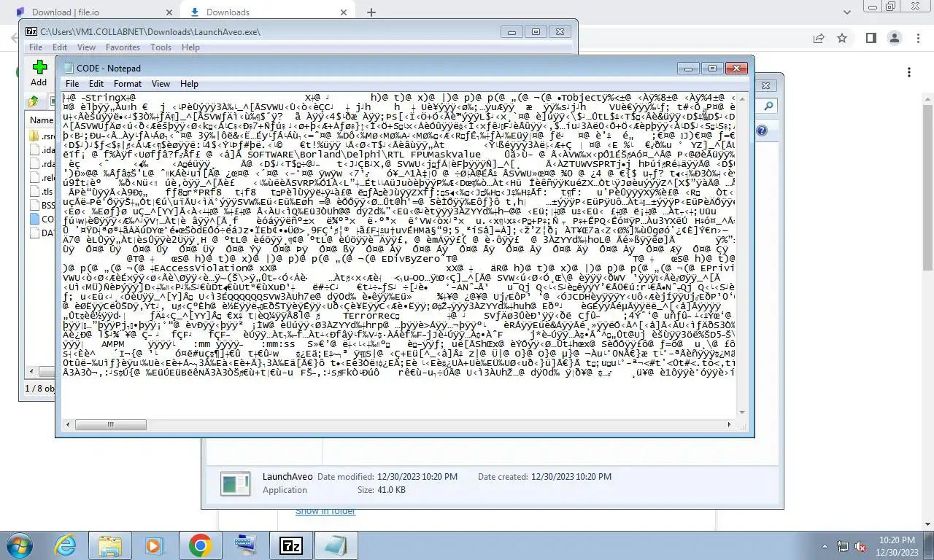Open Notepad Help menu
934x560 pixels.
click(189, 84)
